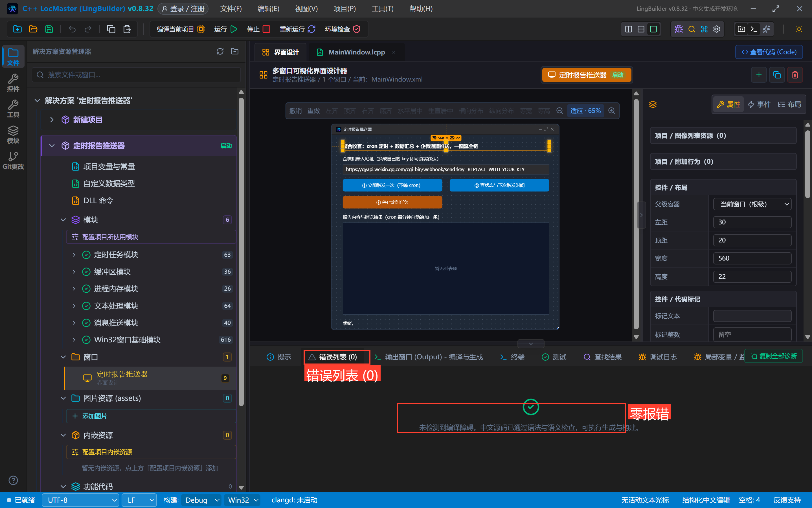
Task: Open the Debug build configuration dropdown
Action: tap(201, 500)
